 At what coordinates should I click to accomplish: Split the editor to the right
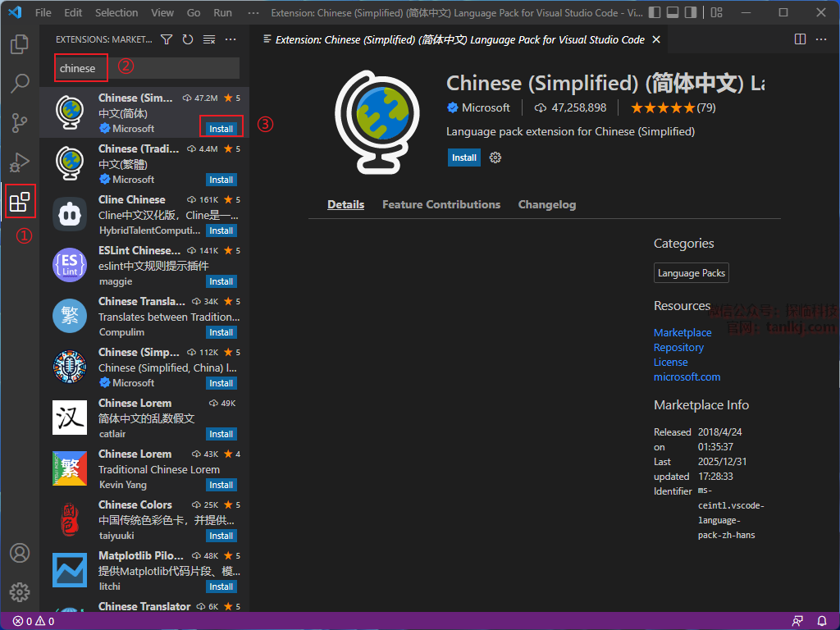click(801, 39)
